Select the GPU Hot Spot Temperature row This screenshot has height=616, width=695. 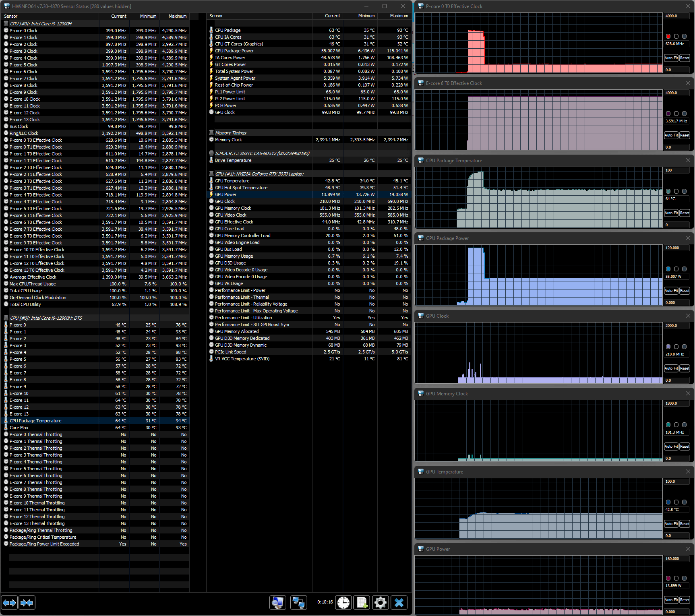coord(309,188)
